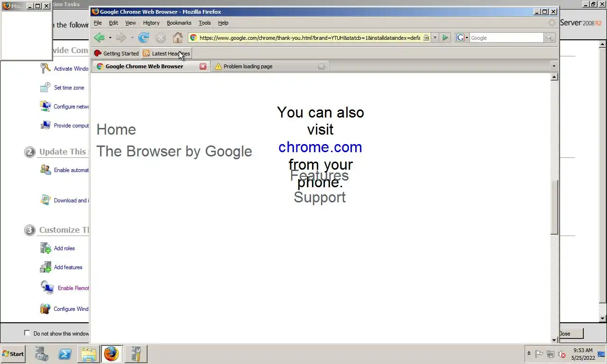
Task: Click the Action Center flag tray icon
Action: (539, 354)
